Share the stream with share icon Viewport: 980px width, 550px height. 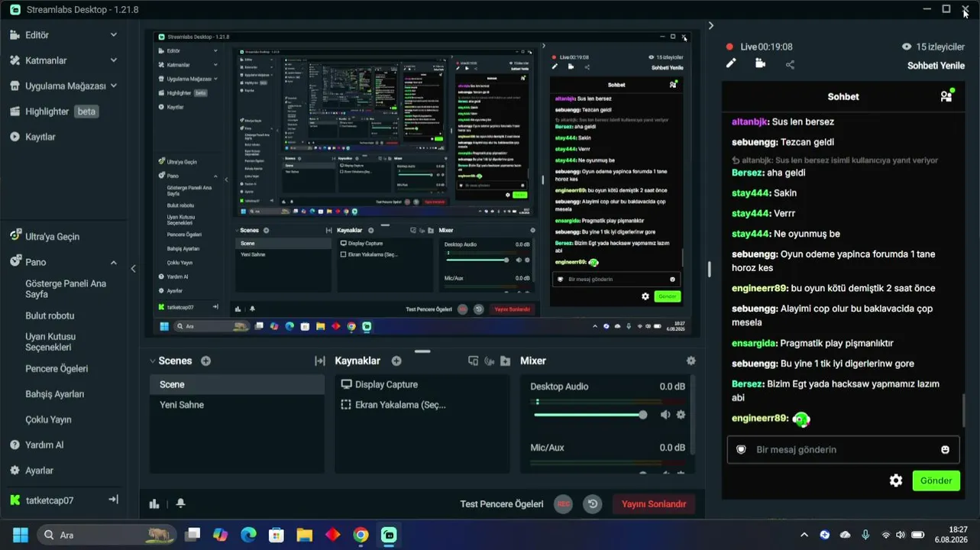click(x=790, y=64)
